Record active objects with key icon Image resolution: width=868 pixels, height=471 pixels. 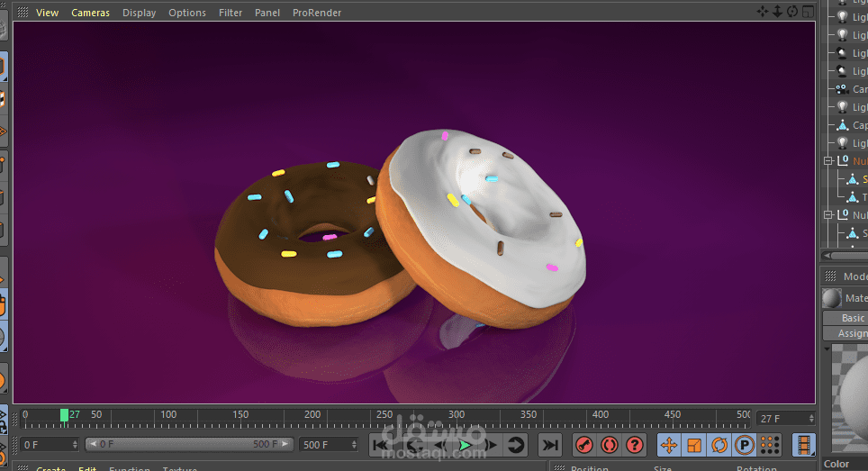pos(584,445)
